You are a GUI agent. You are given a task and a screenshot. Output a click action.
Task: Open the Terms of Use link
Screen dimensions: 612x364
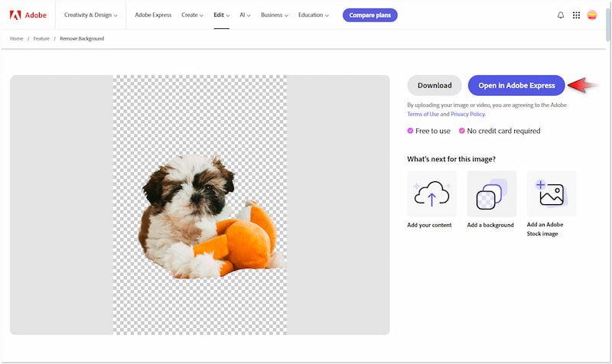[423, 114]
